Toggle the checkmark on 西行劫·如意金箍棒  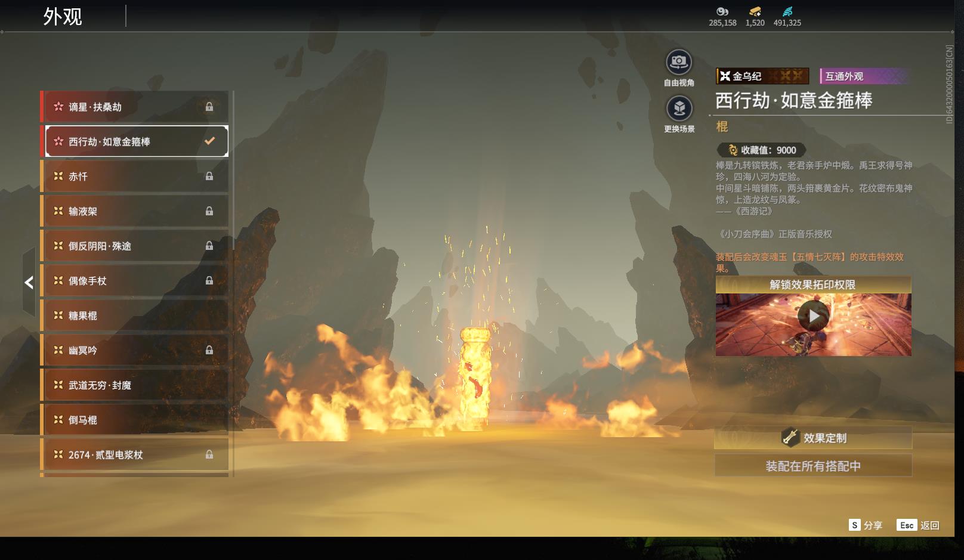point(209,141)
